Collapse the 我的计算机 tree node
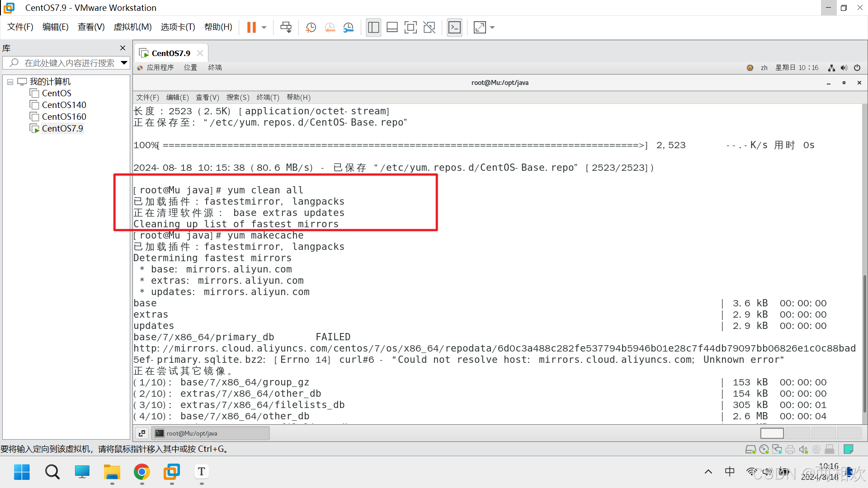 point(10,82)
